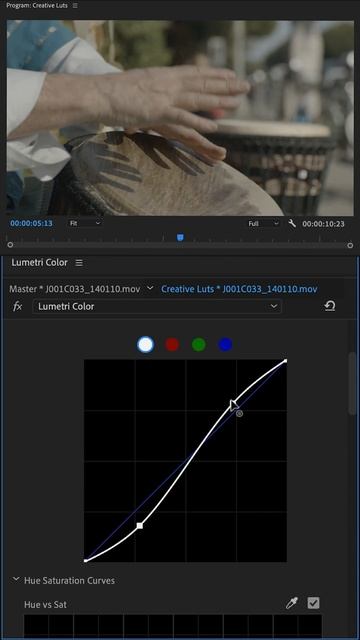Select the Lumetri Color panel tab
The height and width of the screenshot is (640, 360).
pyautogui.click(x=39, y=262)
